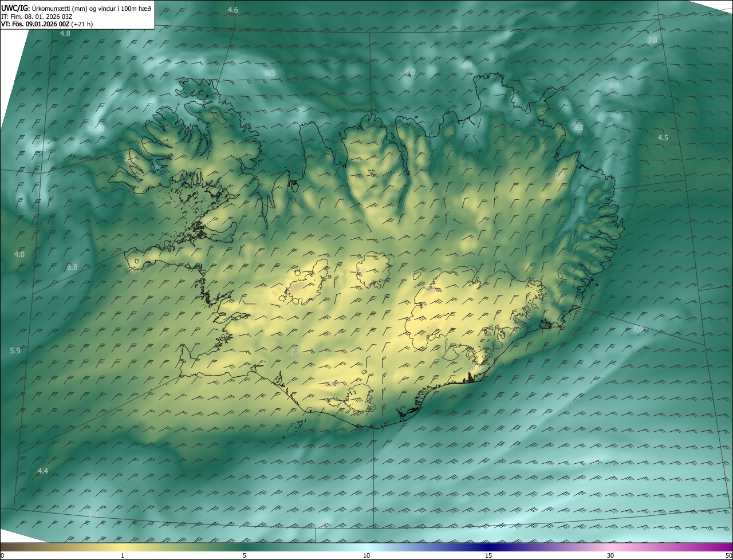Click the 7.9 value label on the map
Image resolution: width=733 pixels, height=560 pixels.
[637, 329]
